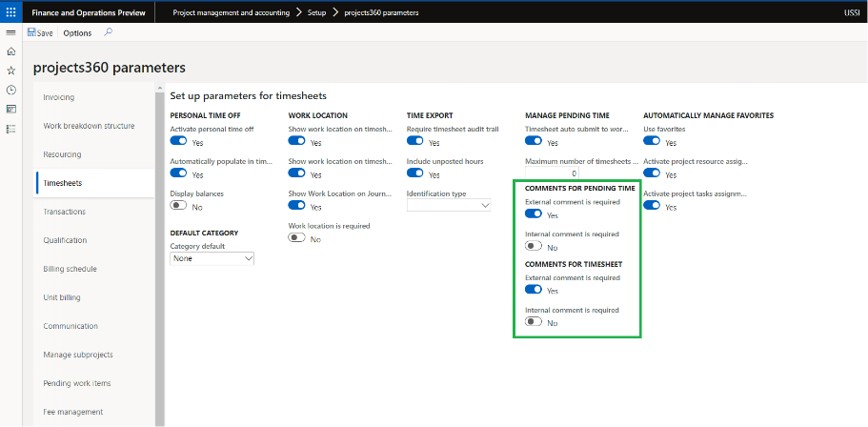Image resolution: width=868 pixels, height=427 pixels.
Task: Enable Work location is required toggle
Action: (x=297, y=238)
